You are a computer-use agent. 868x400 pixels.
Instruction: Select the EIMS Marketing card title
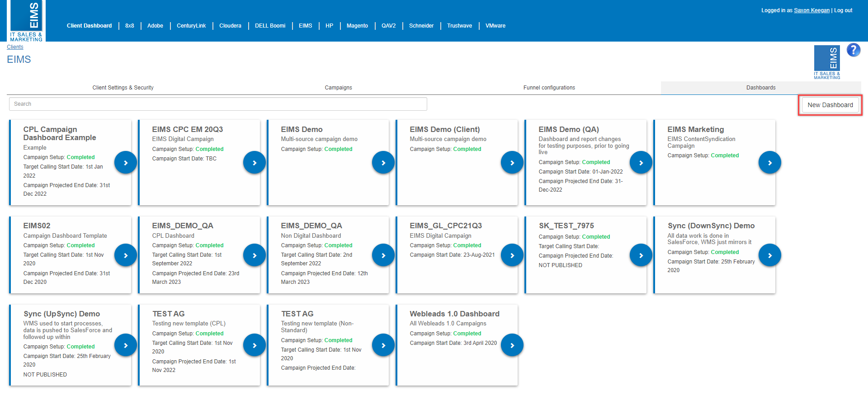point(696,129)
